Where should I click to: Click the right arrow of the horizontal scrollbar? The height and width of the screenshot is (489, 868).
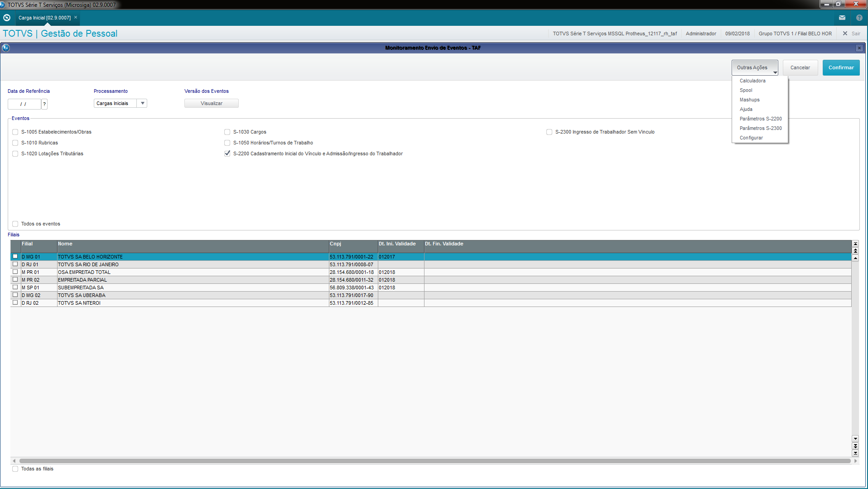pos(855,461)
